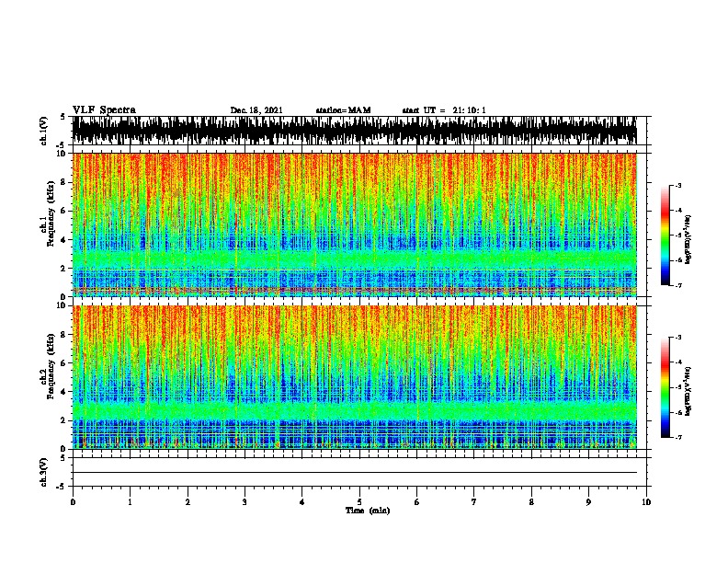Screen dimensions: 728x563
Task: Click inside the ch.1 spectrogram panel
Action: (355, 224)
